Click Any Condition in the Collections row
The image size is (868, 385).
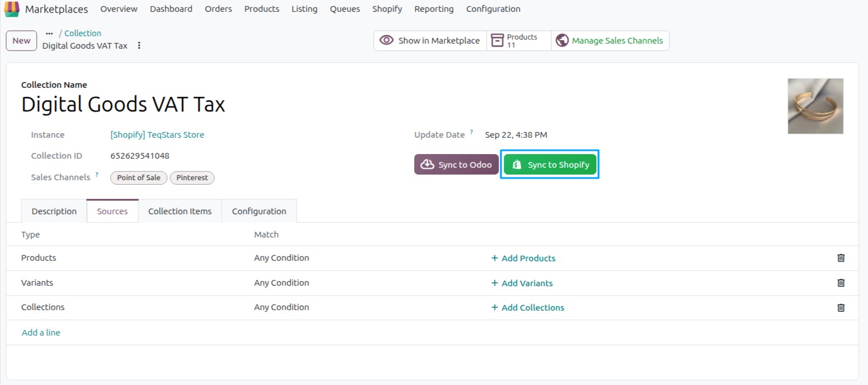pyautogui.click(x=281, y=307)
